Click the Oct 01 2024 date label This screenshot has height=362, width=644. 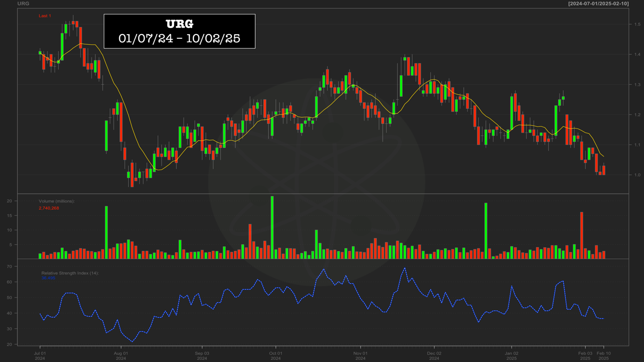point(275,356)
